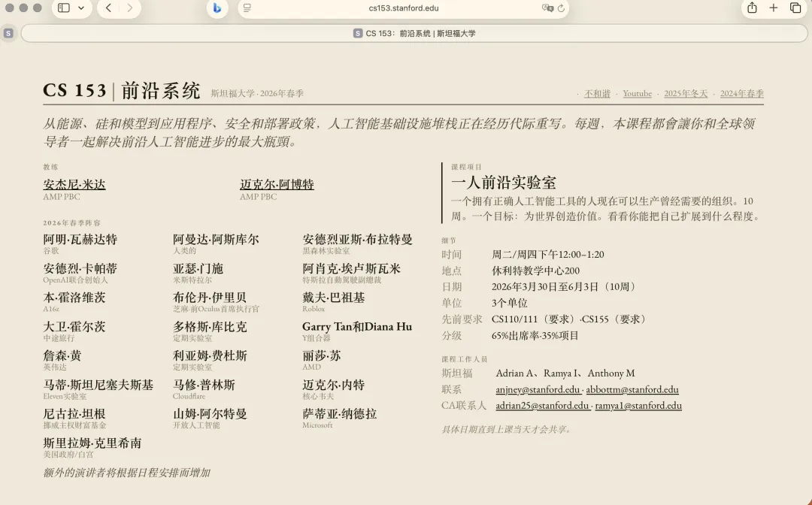The width and height of the screenshot is (812, 505).
Task: Click speaker 利亚姆·费杜斯
Action: click(210, 355)
